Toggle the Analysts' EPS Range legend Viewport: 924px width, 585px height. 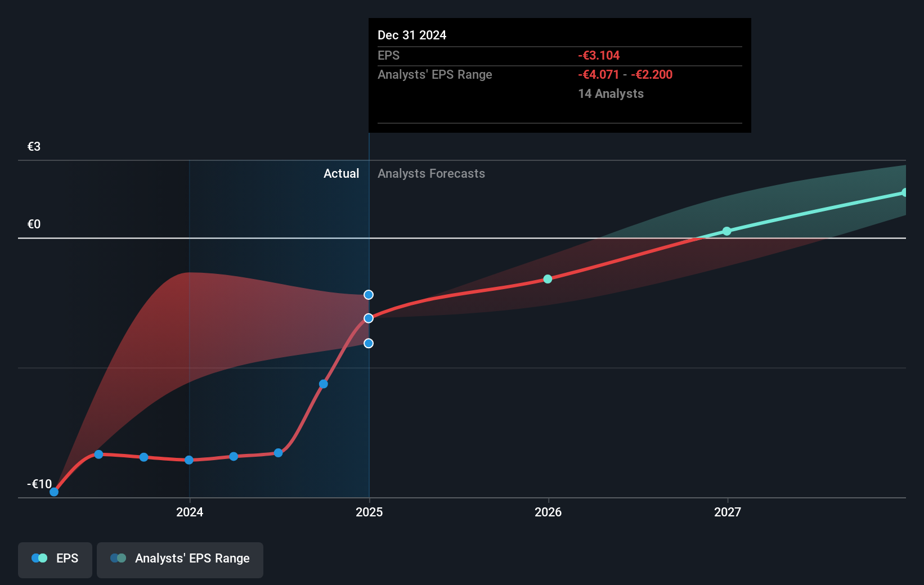(x=180, y=560)
